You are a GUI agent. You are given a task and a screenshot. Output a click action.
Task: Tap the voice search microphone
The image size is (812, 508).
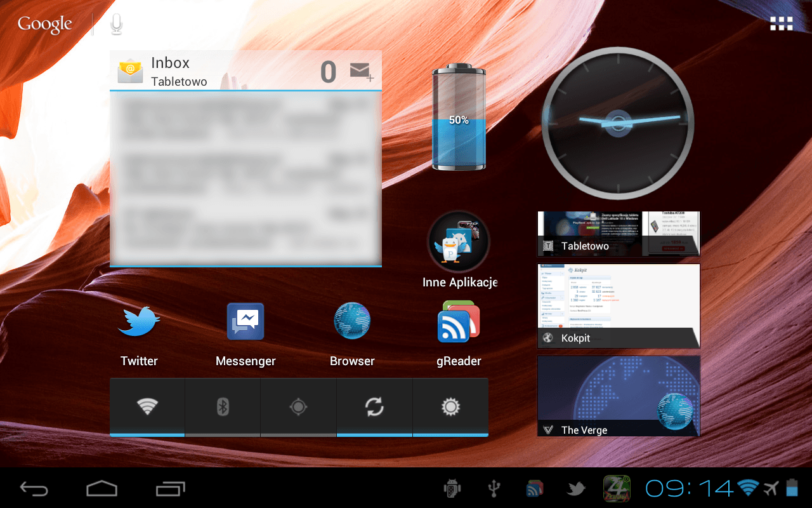116,25
